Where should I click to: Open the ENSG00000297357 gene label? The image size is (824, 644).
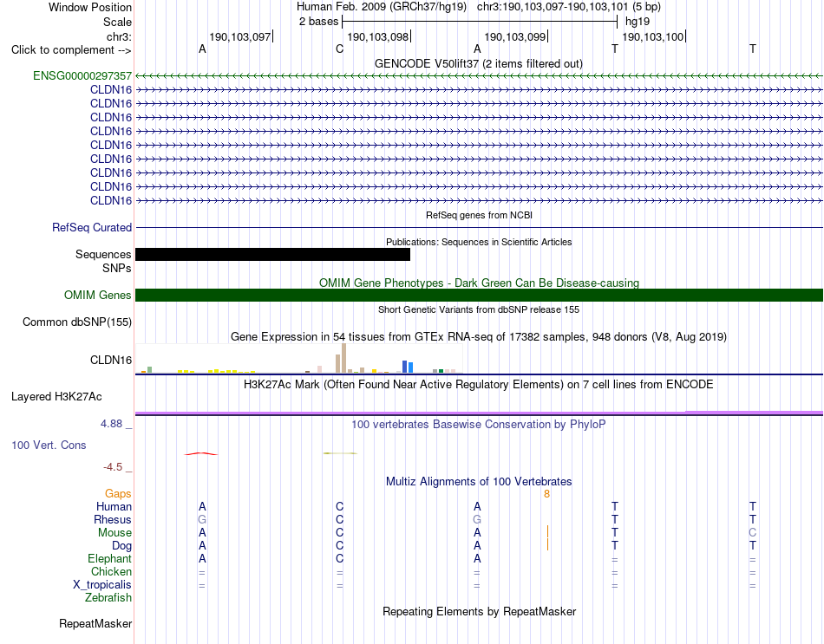point(82,75)
